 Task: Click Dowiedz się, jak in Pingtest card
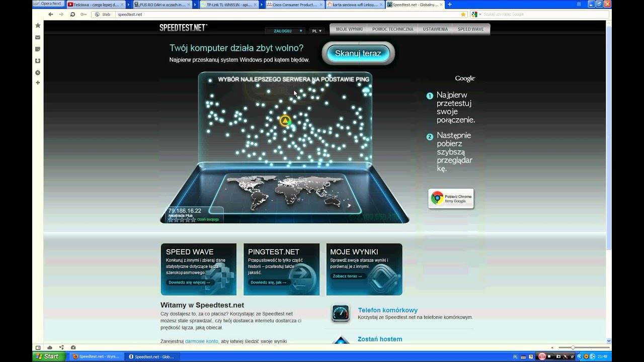pyautogui.click(x=269, y=283)
